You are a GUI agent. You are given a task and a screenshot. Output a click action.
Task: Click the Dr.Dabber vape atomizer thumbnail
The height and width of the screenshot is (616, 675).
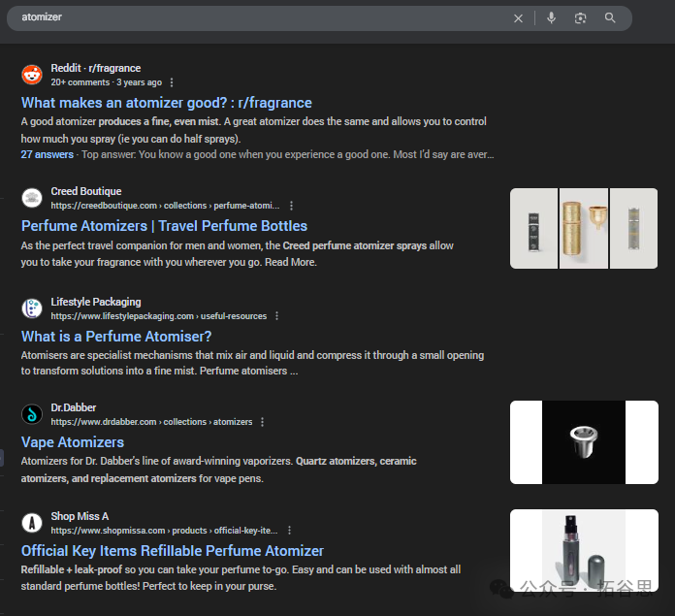click(584, 442)
